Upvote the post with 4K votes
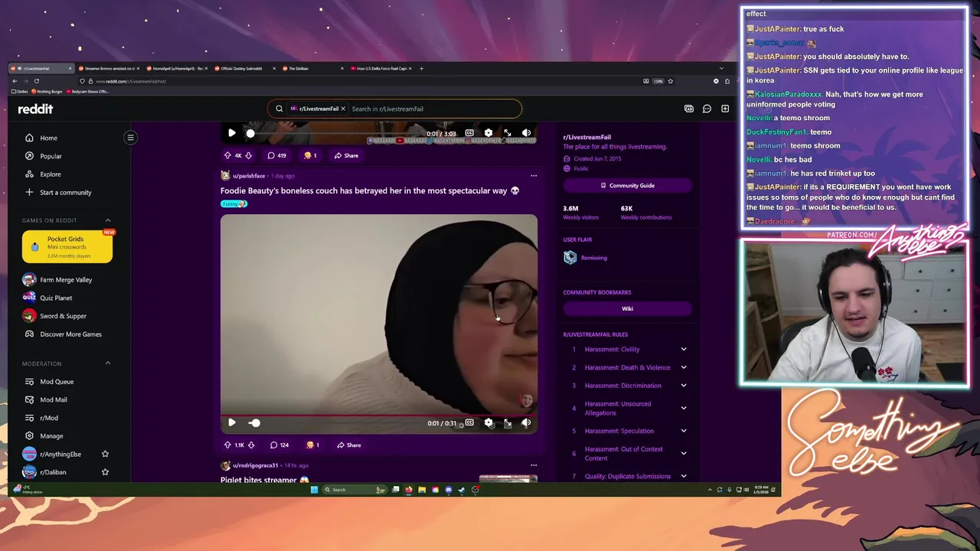The image size is (980, 551). pyautogui.click(x=227, y=155)
